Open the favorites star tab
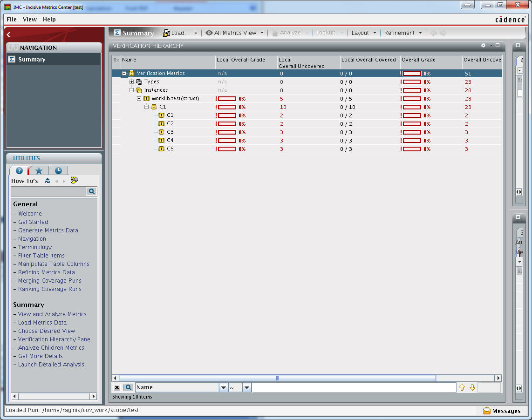 39,170
